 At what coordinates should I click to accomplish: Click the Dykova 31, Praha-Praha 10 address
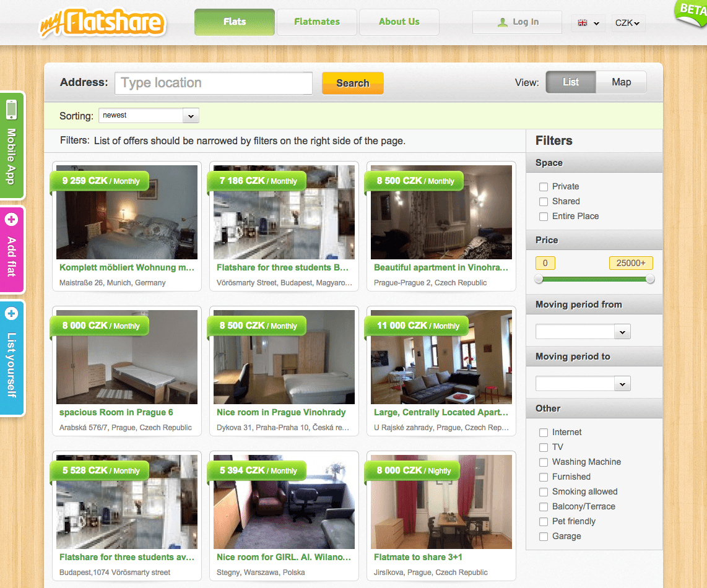pos(283,428)
